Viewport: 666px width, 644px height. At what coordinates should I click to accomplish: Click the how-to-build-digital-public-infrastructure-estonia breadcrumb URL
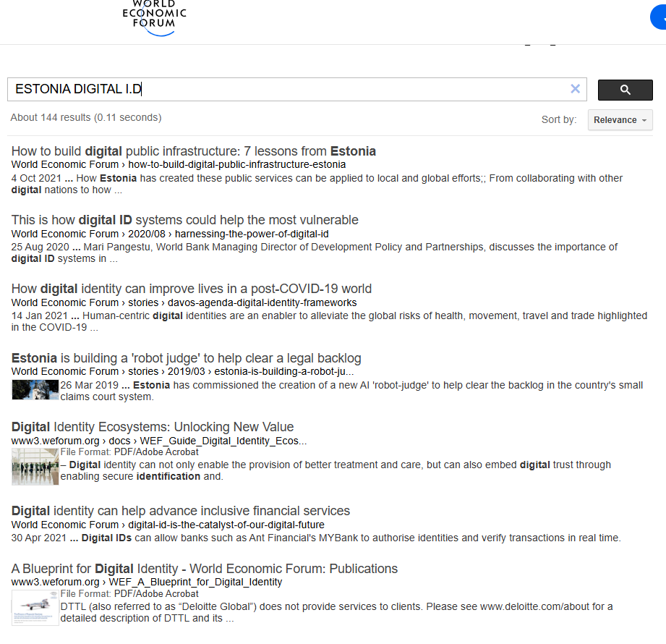tap(236, 164)
